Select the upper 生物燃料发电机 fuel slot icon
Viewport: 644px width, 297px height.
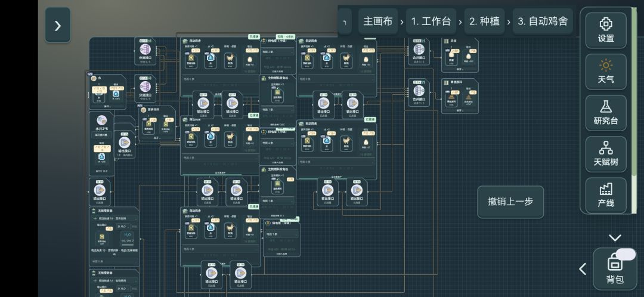pyautogui.click(x=277, y=95)
